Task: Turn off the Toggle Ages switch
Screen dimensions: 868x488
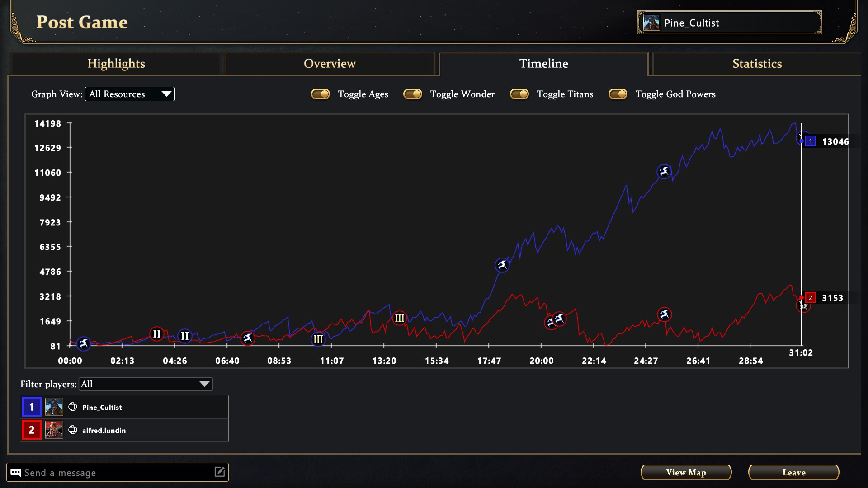Action: point(321,94)
